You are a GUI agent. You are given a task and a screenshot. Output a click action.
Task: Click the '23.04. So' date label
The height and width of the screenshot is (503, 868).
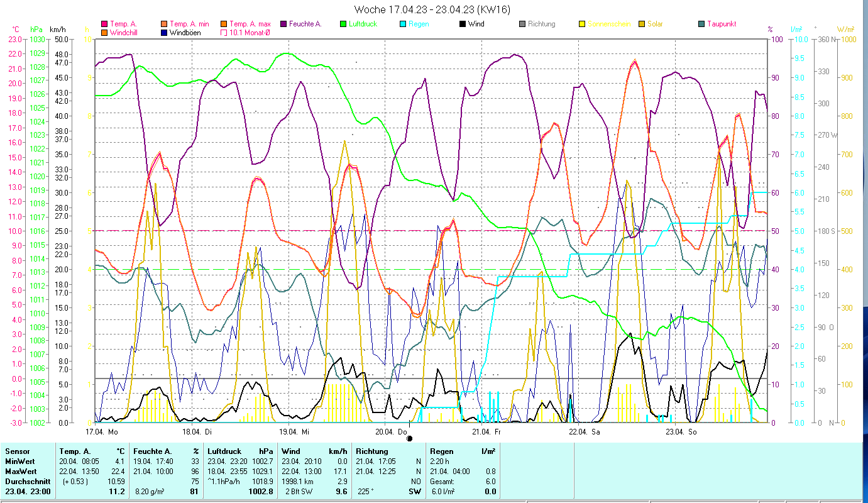click(x=681, y=431)
